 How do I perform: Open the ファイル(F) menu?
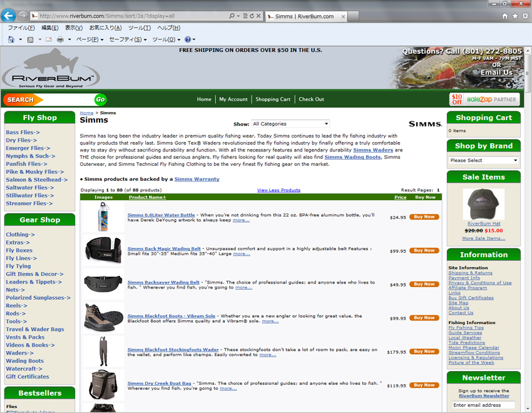21,28
